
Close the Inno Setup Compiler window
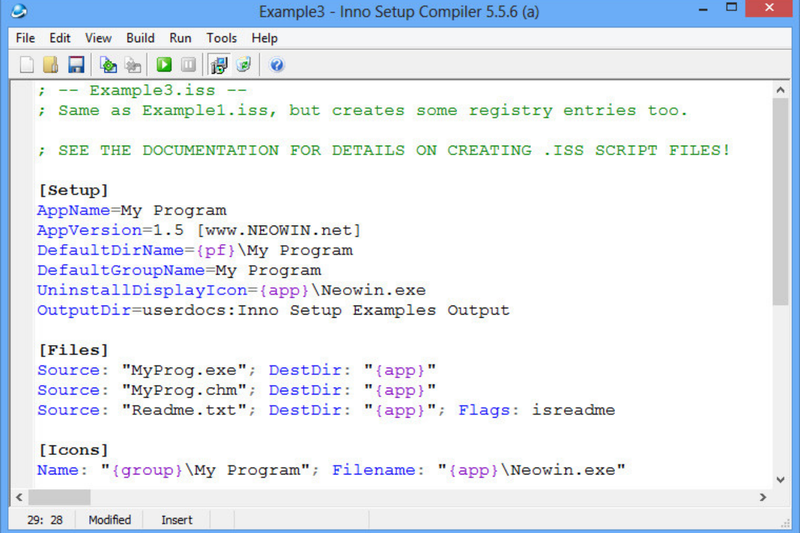tap(769, 8)
